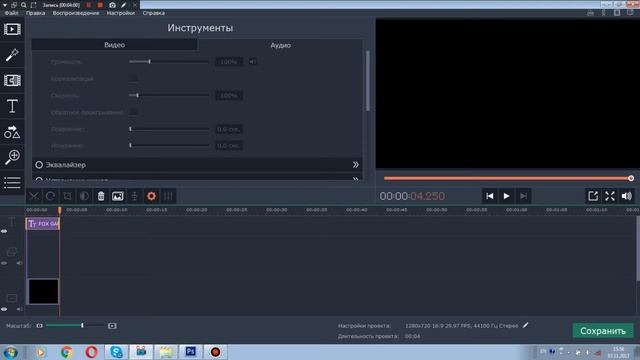Hide the overlay track with eye icon
This screenshot has width=640, height=360.
click(x=4, y=263)
